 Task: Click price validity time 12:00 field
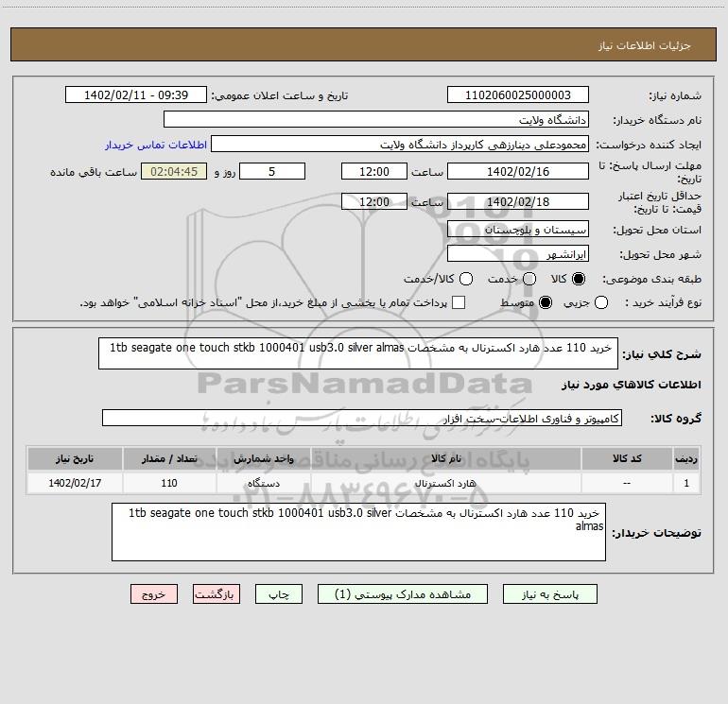click(x=374, y=202)
